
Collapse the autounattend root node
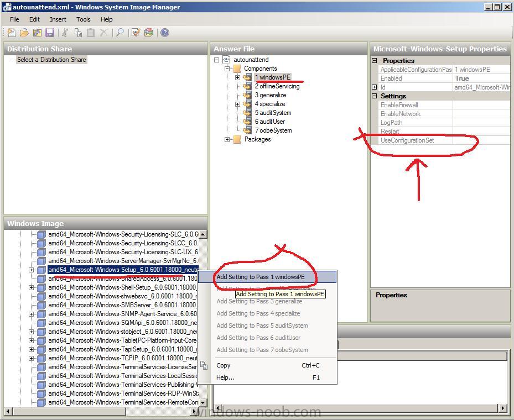216,60
